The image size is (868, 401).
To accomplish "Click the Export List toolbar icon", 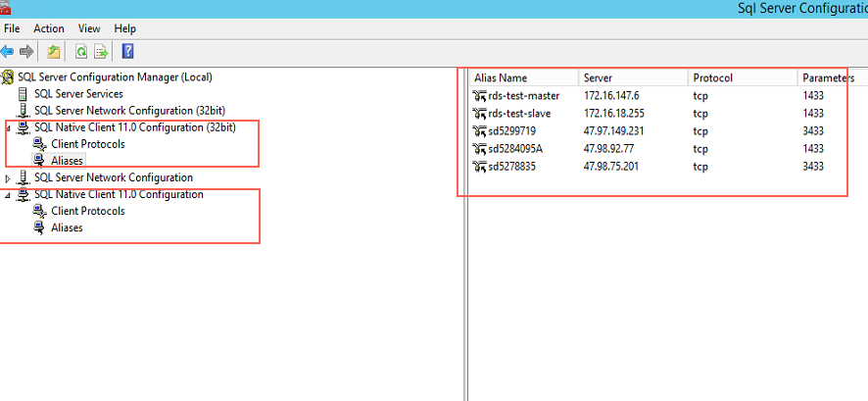I will [101, 52].
